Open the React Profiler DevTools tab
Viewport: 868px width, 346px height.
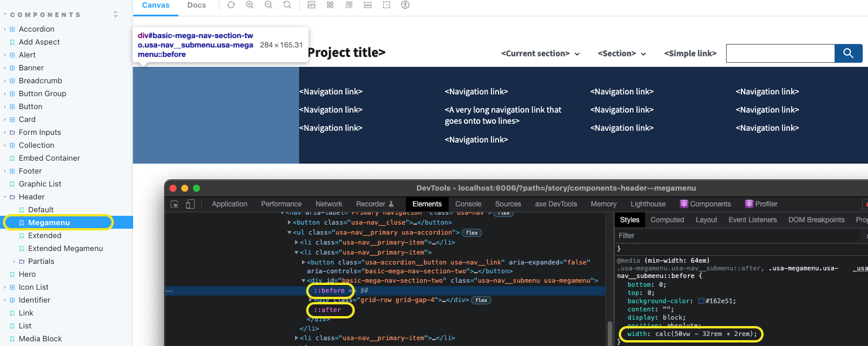pyautogui.click(x=761, y=204)
